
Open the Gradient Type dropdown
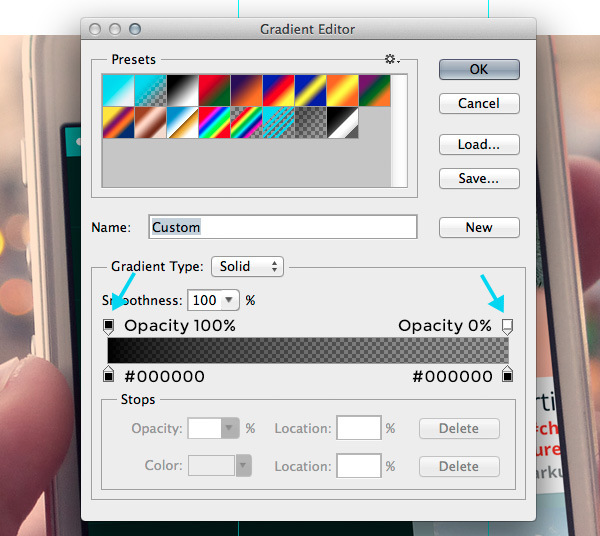pos(248,267)
